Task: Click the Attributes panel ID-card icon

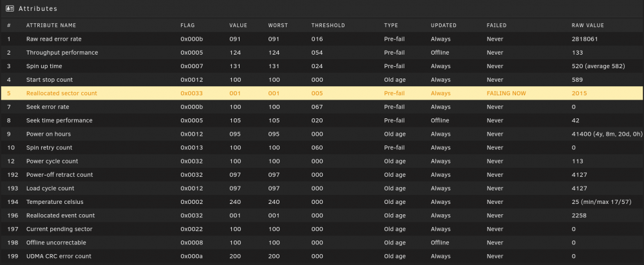Action: point(10,8)
